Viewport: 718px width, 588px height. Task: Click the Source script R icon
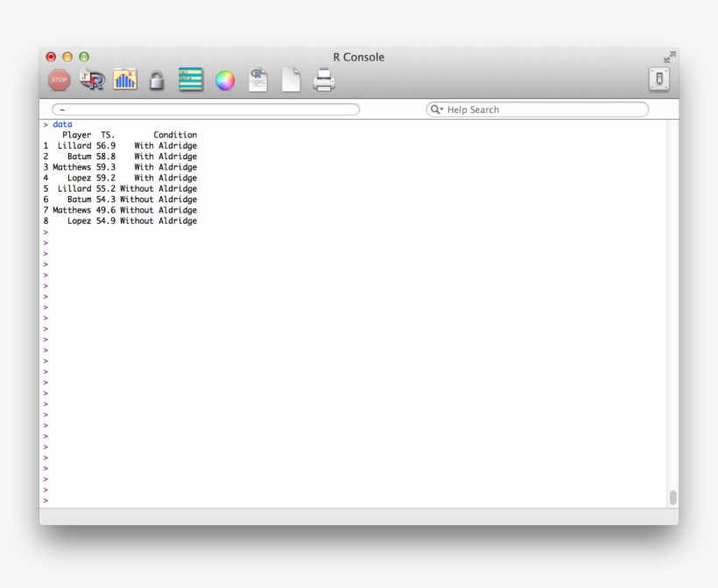pos(92,80)
